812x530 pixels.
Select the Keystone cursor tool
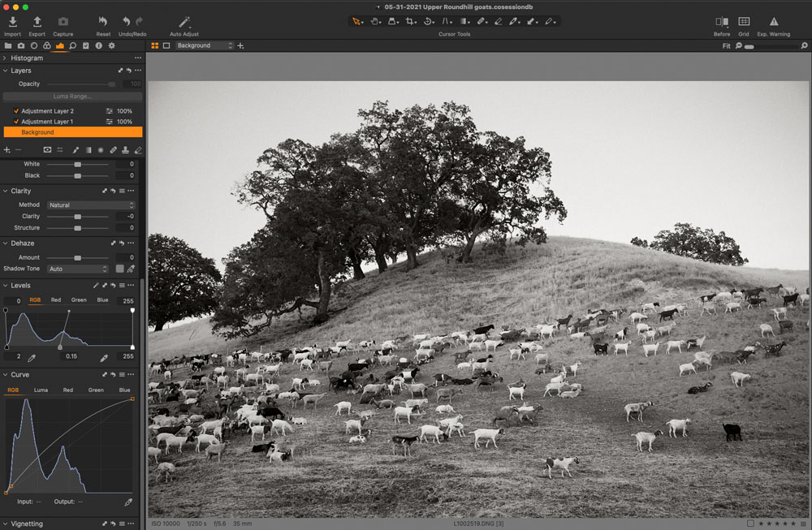(x=446, y=22)
